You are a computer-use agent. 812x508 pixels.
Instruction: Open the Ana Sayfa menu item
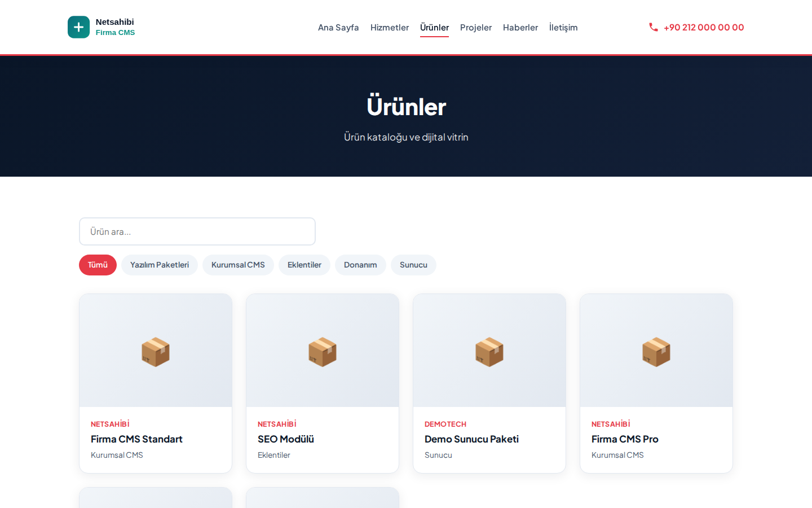pos(338,27)
